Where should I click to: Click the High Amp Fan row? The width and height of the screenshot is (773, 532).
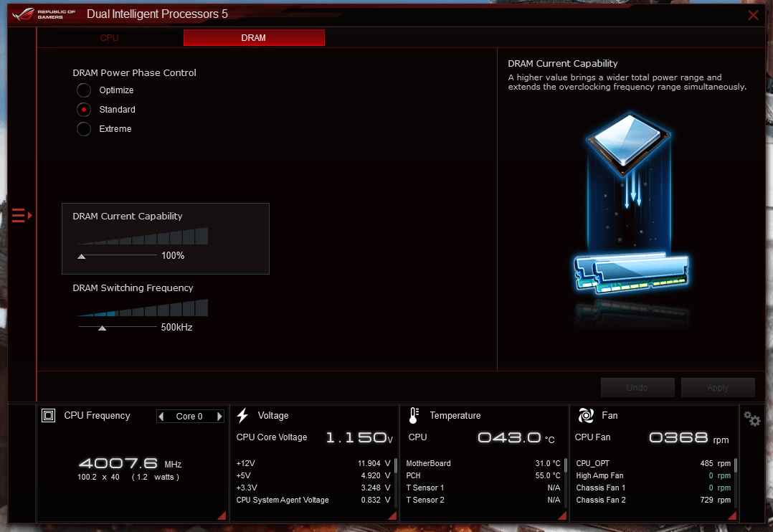point(653,476)
